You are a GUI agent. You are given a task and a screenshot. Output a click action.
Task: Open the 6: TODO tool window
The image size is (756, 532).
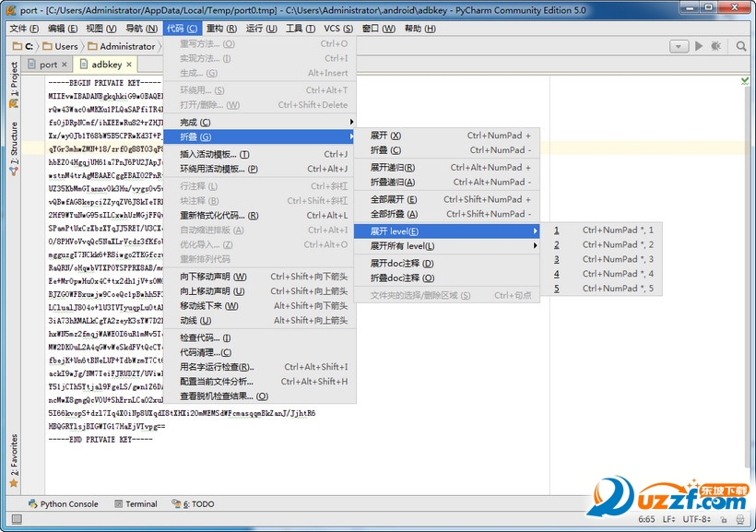[193, 504]
